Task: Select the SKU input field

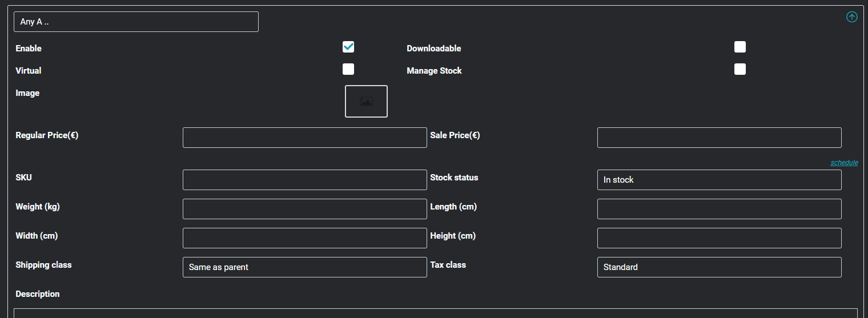Action: pos(305,180)
